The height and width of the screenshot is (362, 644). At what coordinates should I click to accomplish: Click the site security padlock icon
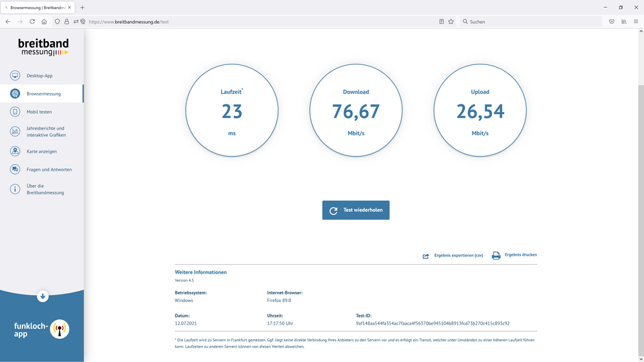[x=66, y=22]
